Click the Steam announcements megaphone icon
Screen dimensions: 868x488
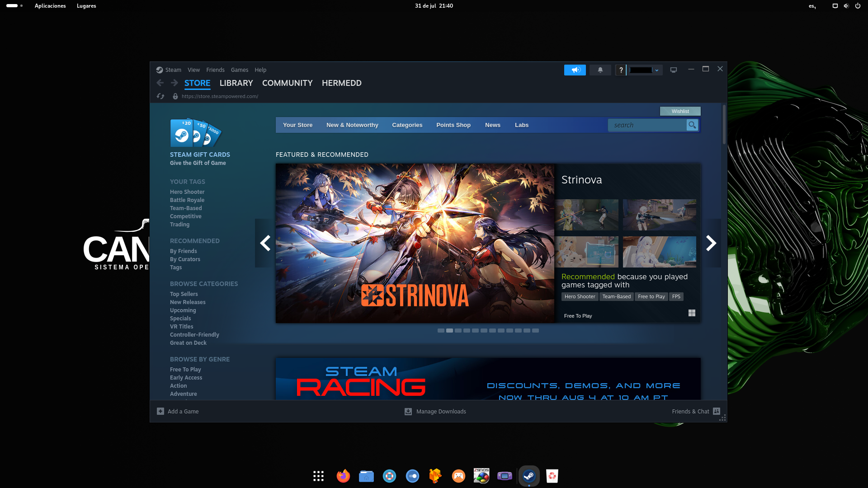(x=575, y=70)
